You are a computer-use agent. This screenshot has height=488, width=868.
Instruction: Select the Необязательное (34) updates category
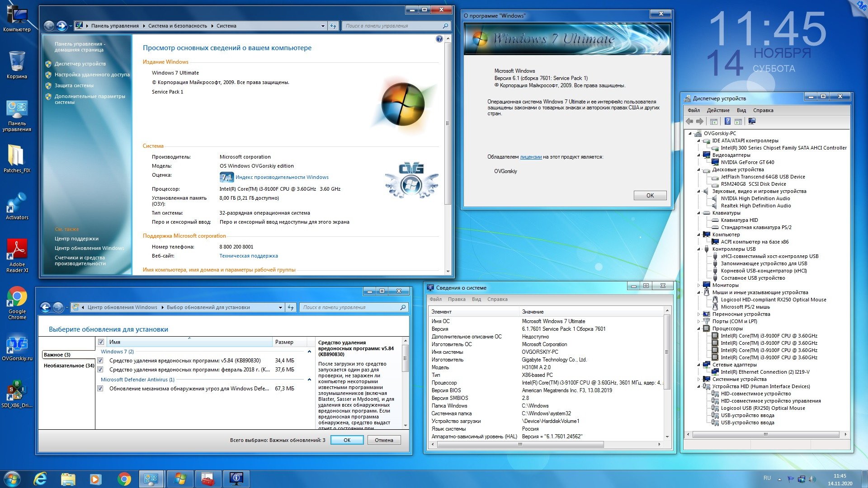(x=69, y=366)
